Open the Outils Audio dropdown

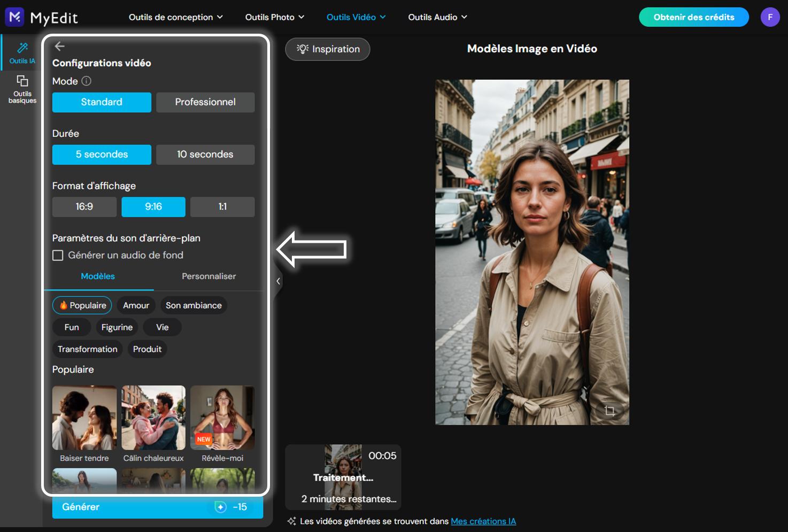(437, 17)
